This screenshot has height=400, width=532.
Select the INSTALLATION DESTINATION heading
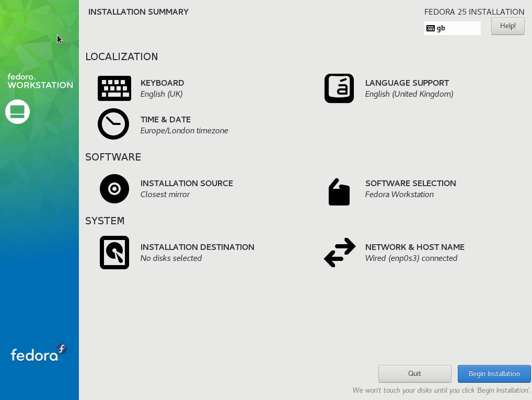click(198, 247)
